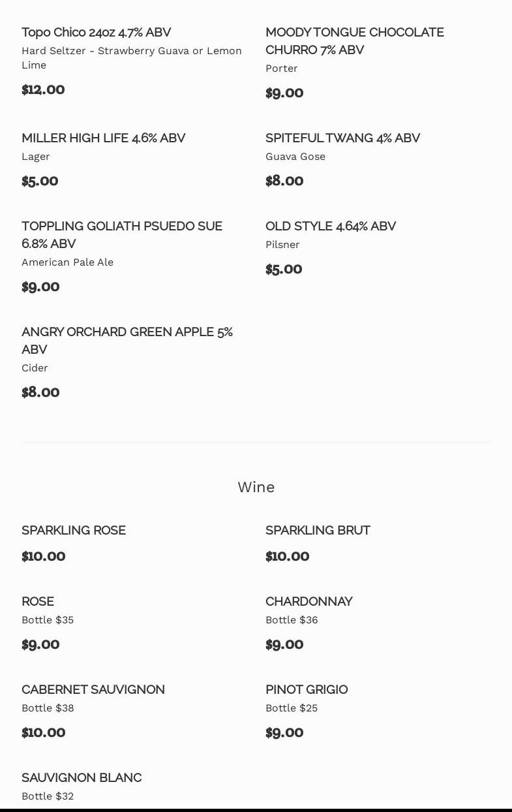This screenshot has width=512, height=812.
Task: Click the American Pale Ale description
Action: [x=67, y=262]
